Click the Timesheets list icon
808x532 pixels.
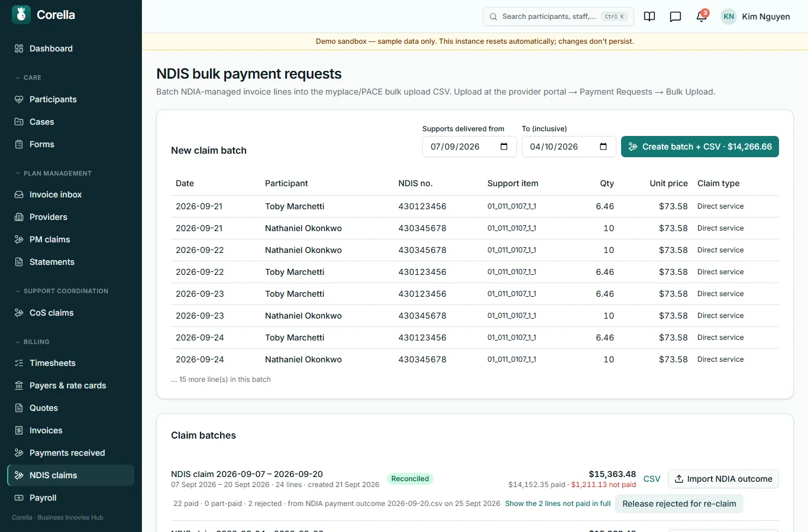click(19, 363)
